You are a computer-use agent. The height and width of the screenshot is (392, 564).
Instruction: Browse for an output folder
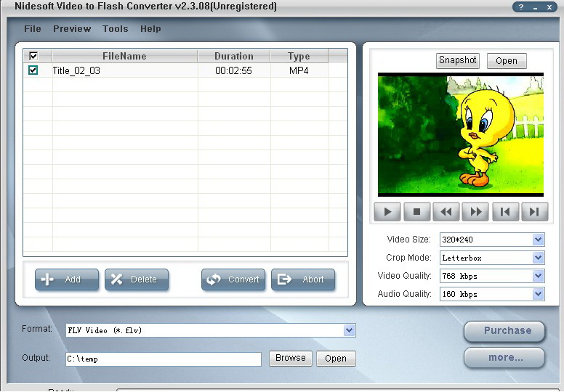[291, 358]
